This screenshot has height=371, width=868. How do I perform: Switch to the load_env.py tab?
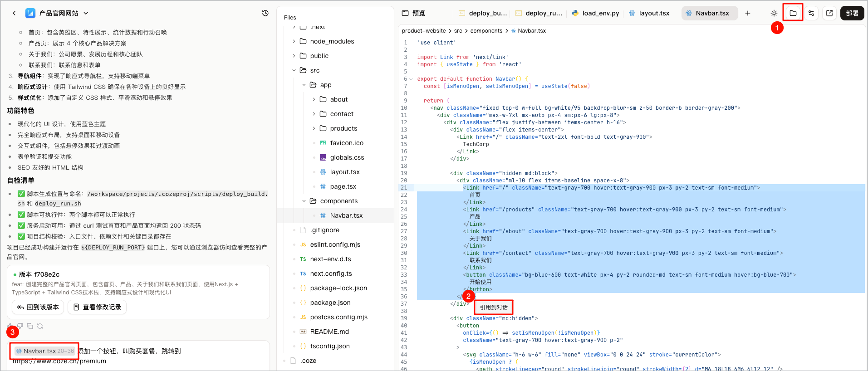(x=596, y=13)
